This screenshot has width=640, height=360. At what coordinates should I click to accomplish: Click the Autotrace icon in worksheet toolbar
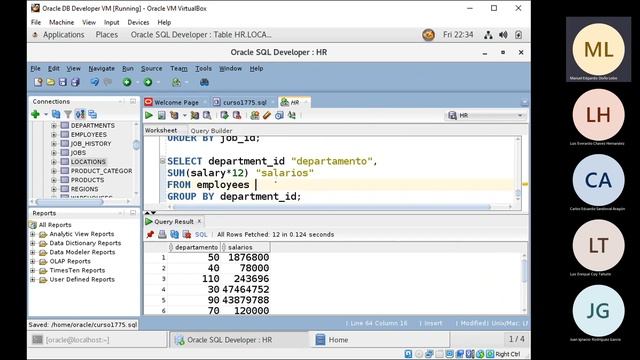coord(195,116)
